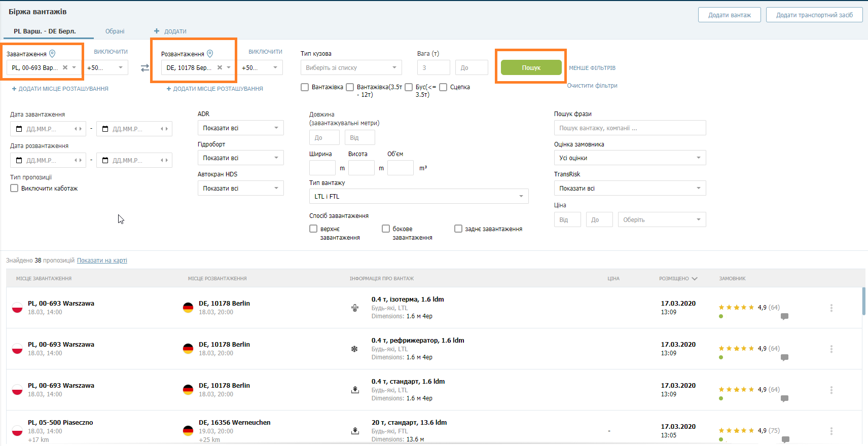Open Показати на карті link
The width and height of the screenshot is (868, 446).
102,261
